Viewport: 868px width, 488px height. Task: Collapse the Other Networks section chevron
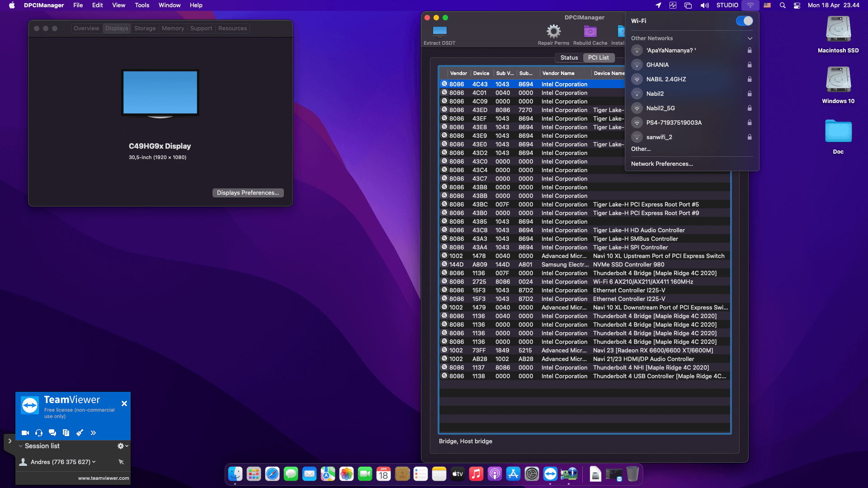[750, 38]
